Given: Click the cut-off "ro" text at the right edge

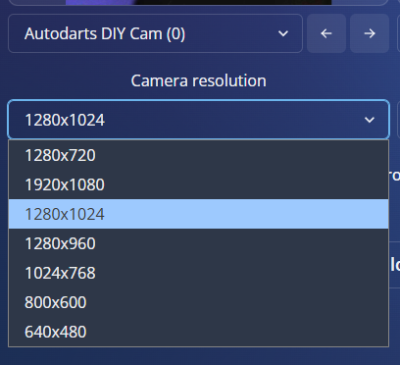Looking at the screenshot, I should point(394,175).
